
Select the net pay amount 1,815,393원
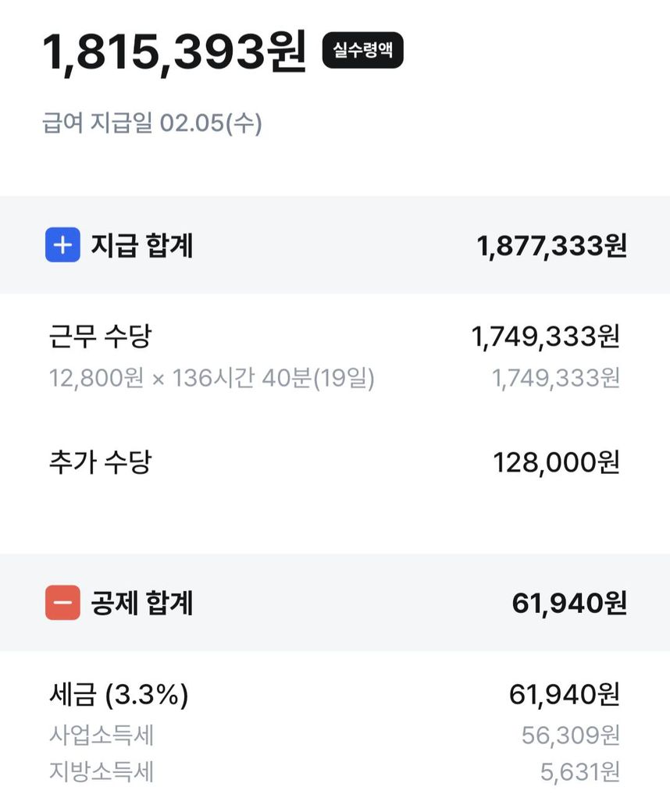[175, 52]
